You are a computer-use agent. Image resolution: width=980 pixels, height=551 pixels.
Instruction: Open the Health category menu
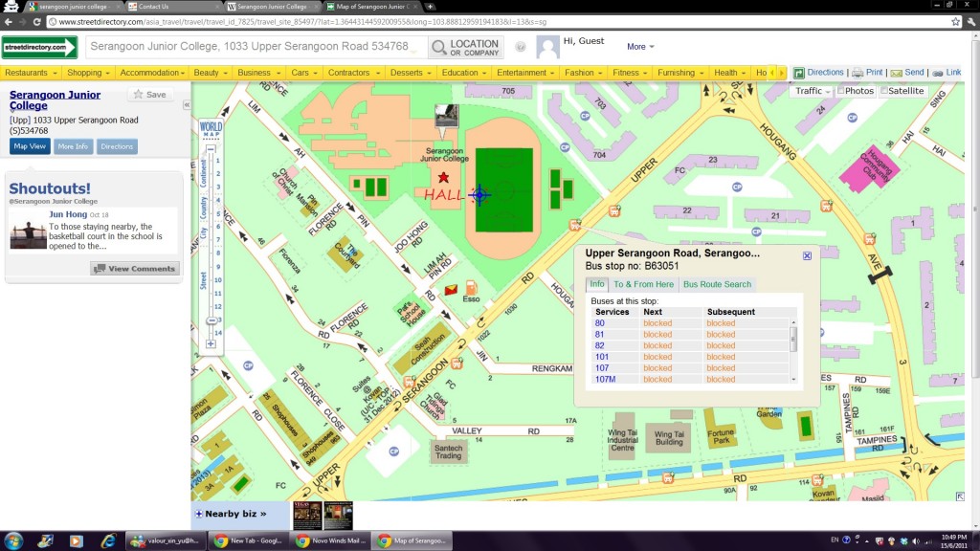729,73
